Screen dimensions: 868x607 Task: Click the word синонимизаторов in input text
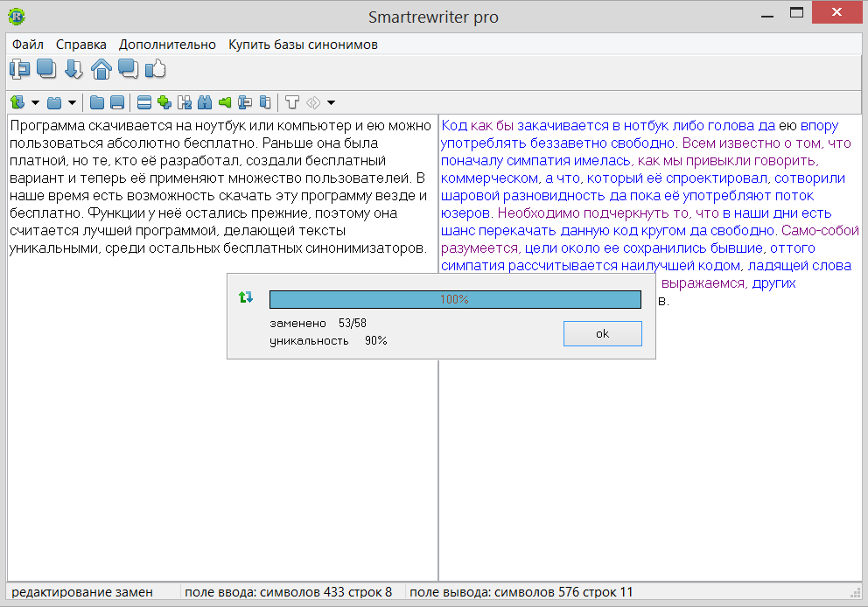(366, 248)
